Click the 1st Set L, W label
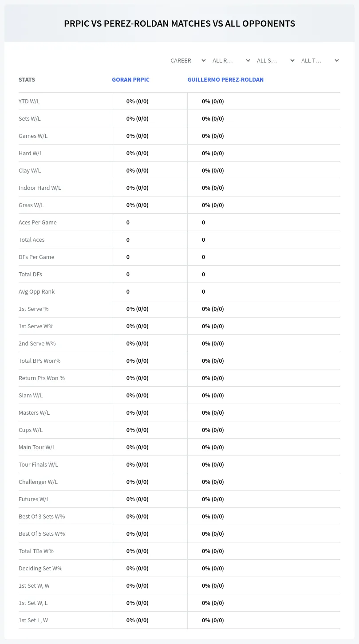The height and width of the screenshot is (644, 359). pos(33,620)
